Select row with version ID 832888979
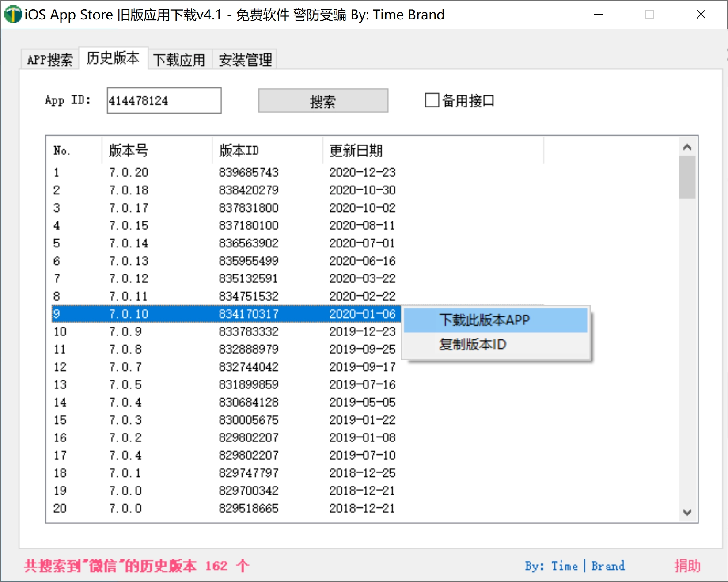Screen dimensions: 728x582 pos(226,349)
